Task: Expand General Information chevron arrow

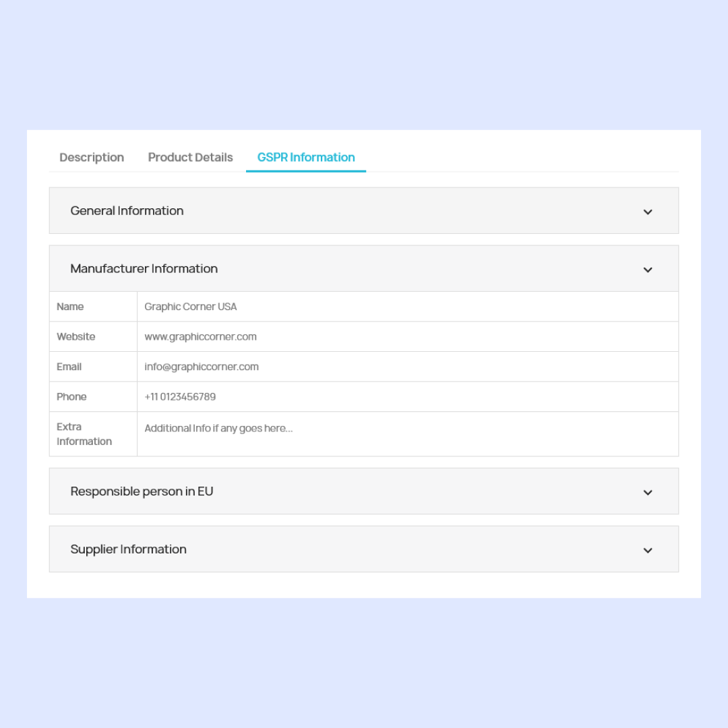Action: pyautogui.click(x=648, y=212)
